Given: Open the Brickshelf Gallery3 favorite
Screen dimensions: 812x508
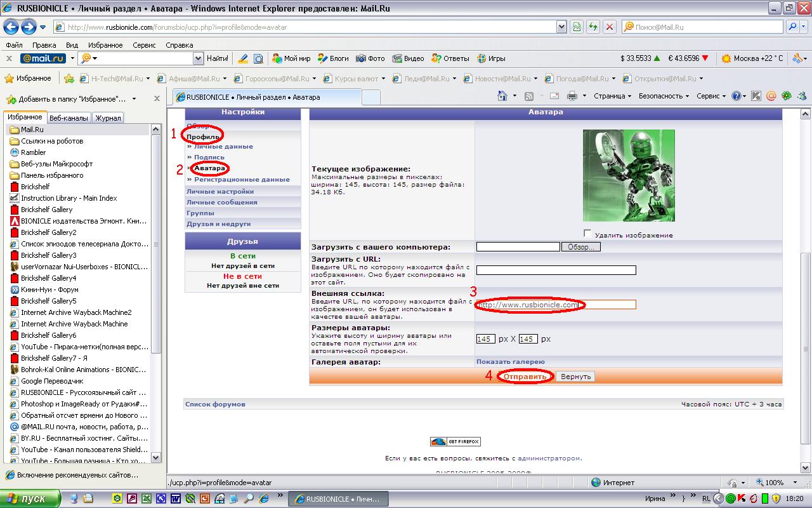Looking at the screenshot, I should tap(49, 255).
